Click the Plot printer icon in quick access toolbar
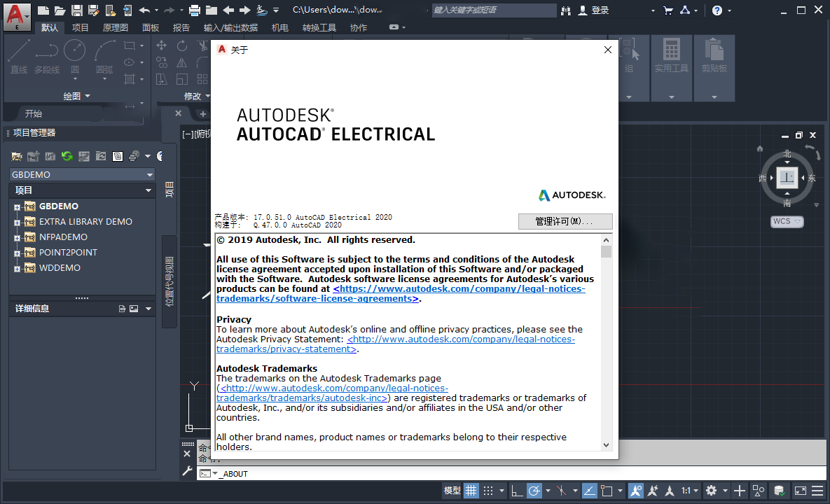This screenshot has width=830, height=504. 195,10
